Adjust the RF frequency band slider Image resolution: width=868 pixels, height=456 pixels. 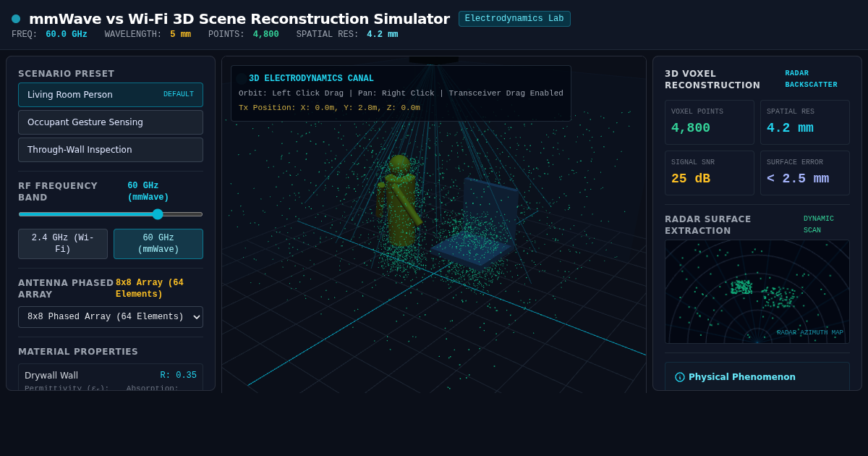point(111,214)
